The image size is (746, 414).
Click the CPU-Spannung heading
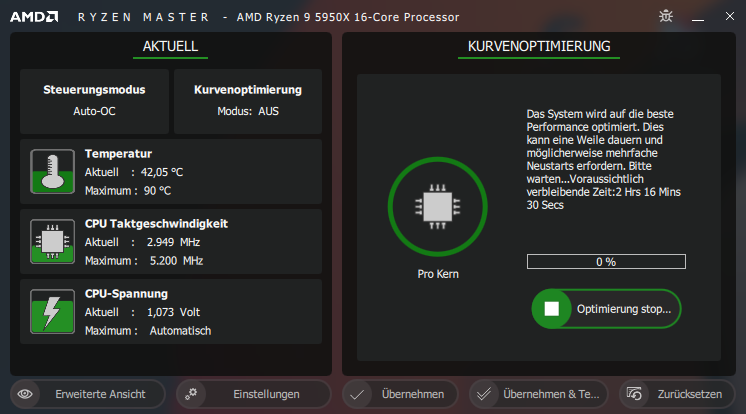[127, 294]
